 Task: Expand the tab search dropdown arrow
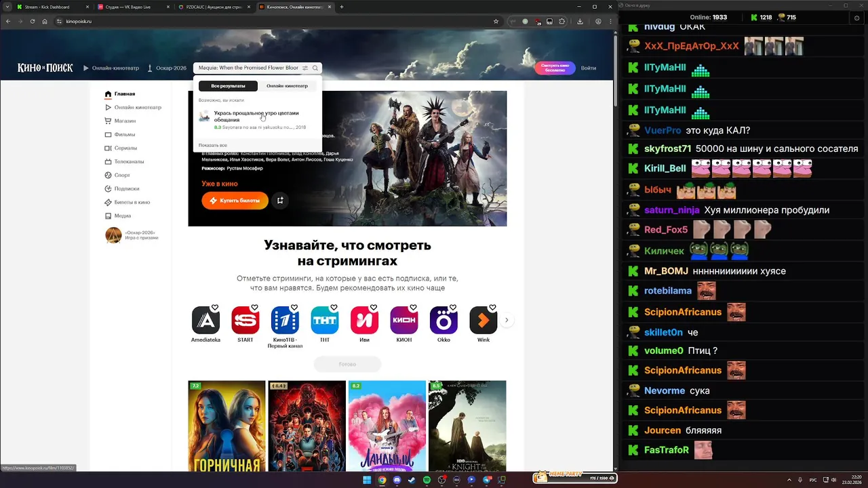click(6, 7)
